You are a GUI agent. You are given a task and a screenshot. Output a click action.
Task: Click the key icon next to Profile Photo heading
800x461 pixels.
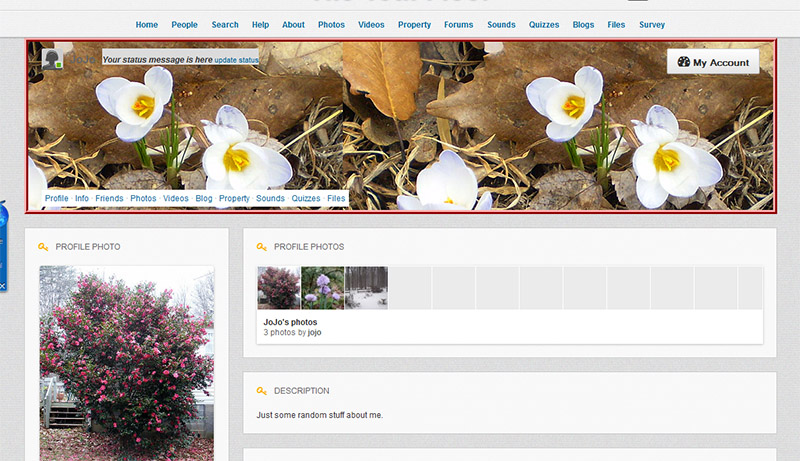coord(43,246)
